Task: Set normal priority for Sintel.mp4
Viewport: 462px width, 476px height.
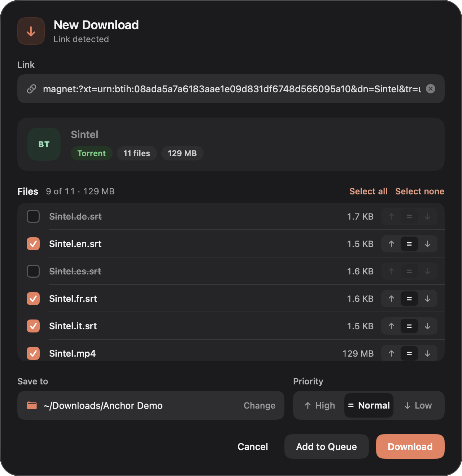Action: [x=409, y=353]
